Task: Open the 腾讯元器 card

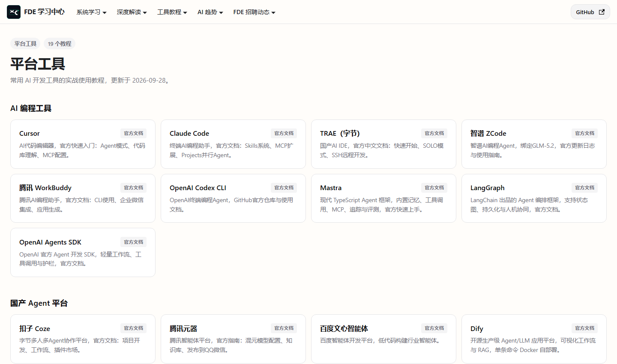Action: coord(233,339)
